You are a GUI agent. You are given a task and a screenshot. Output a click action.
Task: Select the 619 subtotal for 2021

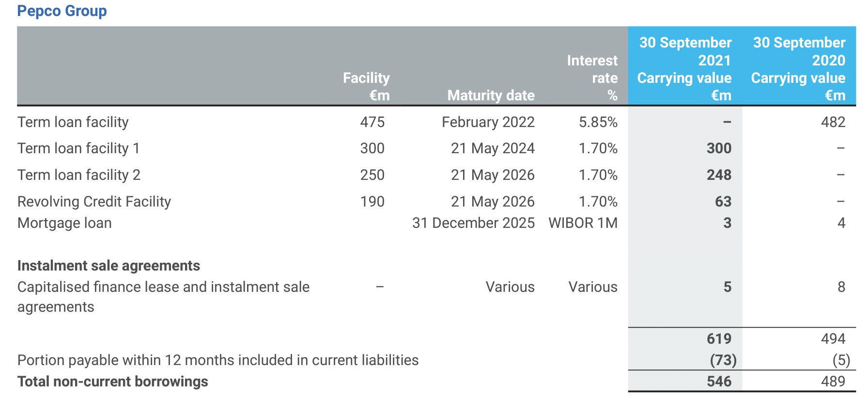coord(719,339)
